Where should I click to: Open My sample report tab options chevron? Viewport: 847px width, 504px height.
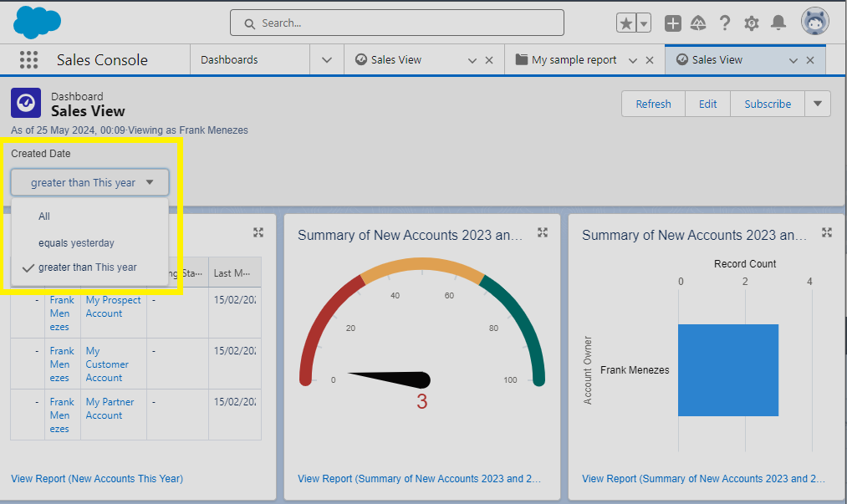tap(633, 60)
